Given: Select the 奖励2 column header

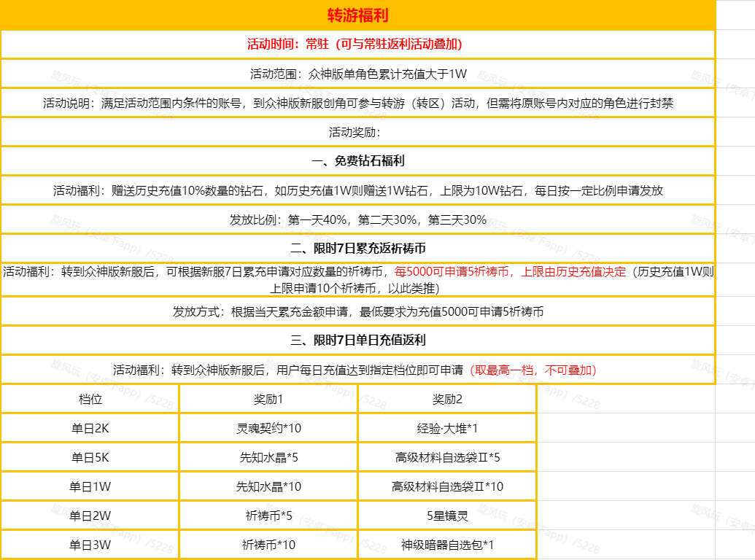Looking at the screenshot, I should [x=447, y=400].
